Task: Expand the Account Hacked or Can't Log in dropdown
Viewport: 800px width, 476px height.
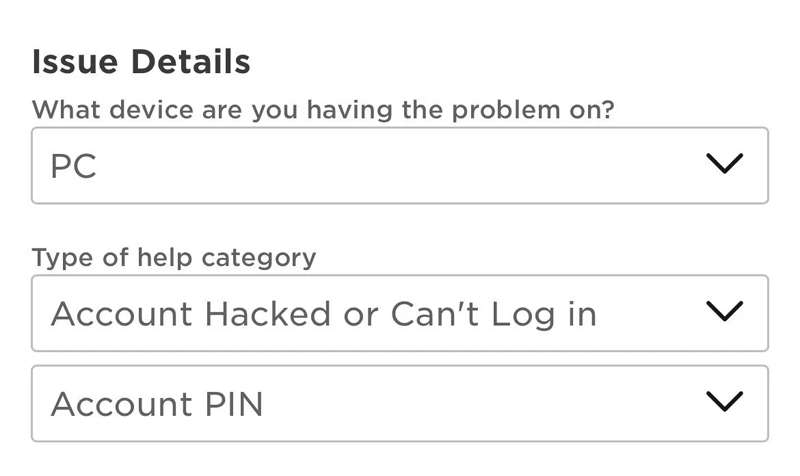Action: 399,313
